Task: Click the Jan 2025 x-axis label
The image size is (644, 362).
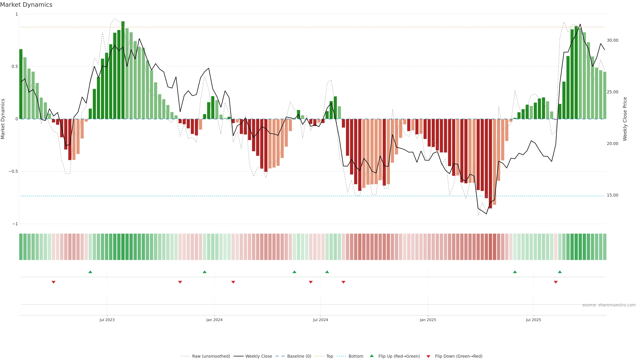Action: pyautogui.click(x=428, y=320)
